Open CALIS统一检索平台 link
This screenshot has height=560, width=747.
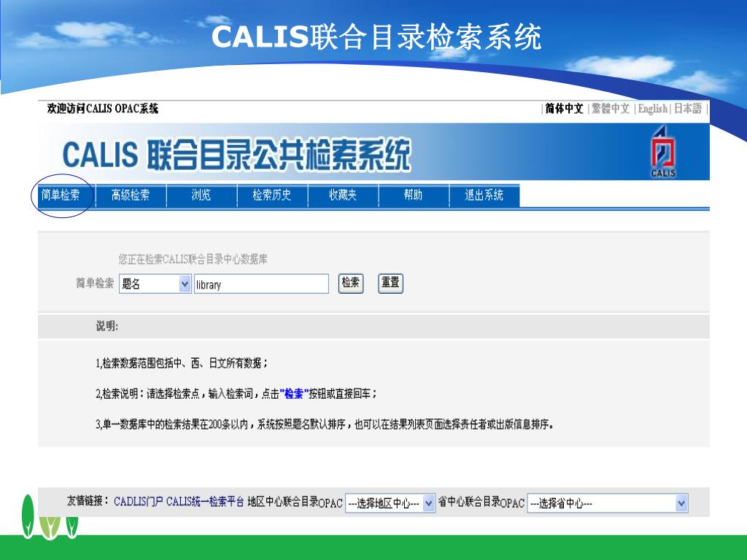click(x=205, y=502)
